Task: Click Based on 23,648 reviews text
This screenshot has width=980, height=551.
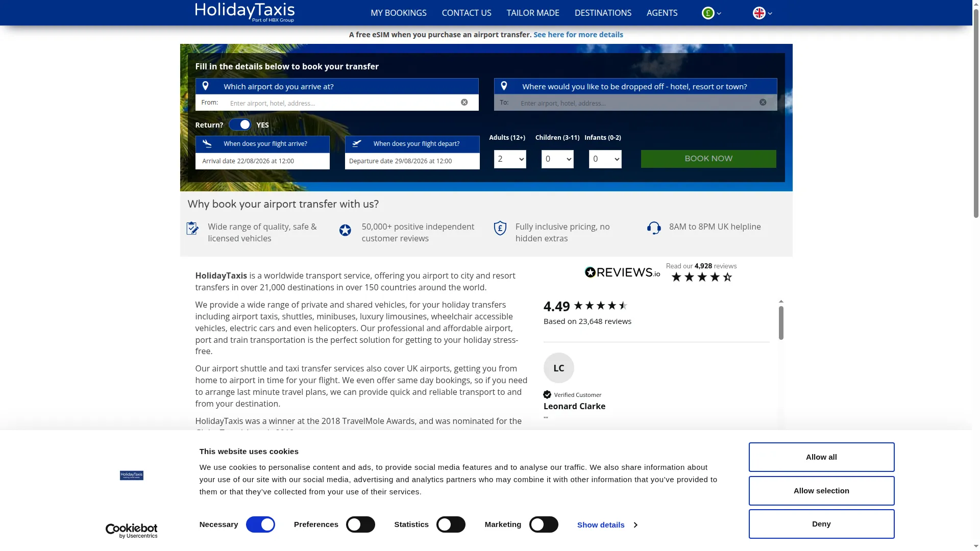Action: (587, 321)
